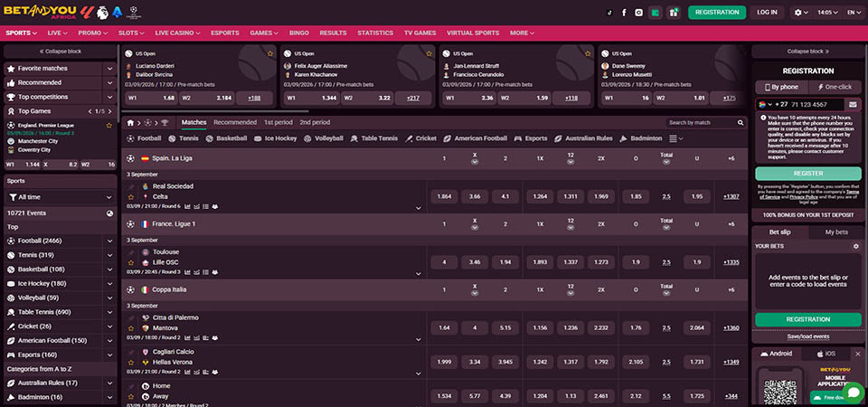868x407 pixels.
Task: Expand more markets for Toulouse vs Lille row
Action: 419,274
